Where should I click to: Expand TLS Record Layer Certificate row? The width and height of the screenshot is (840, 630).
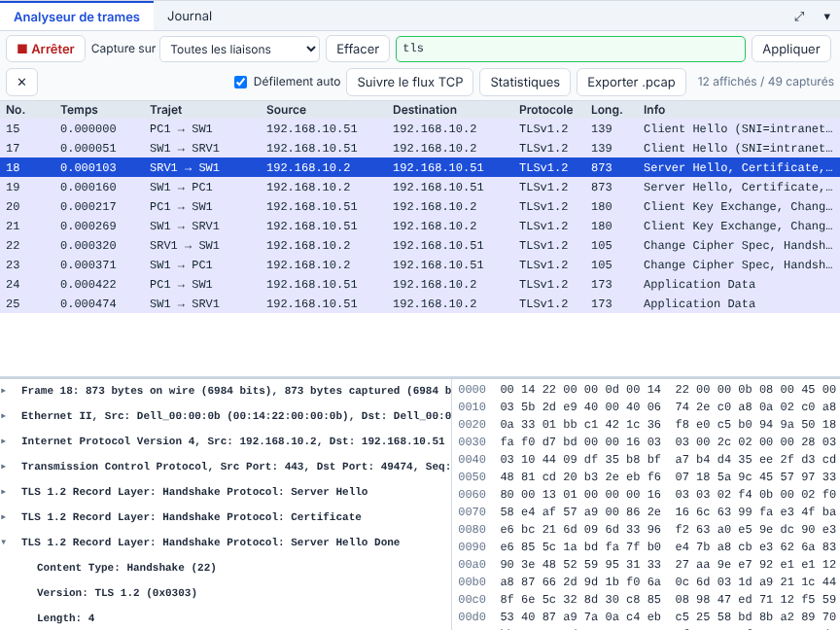(4, 516)
